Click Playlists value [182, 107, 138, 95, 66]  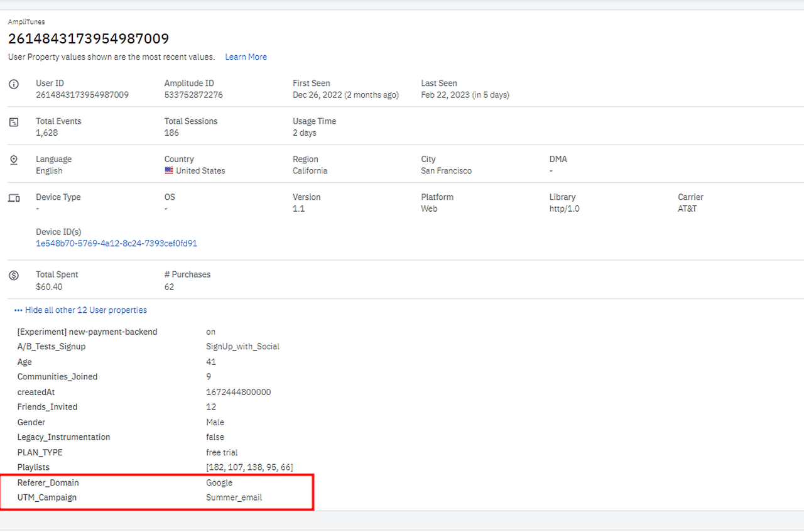pos(249,467)
